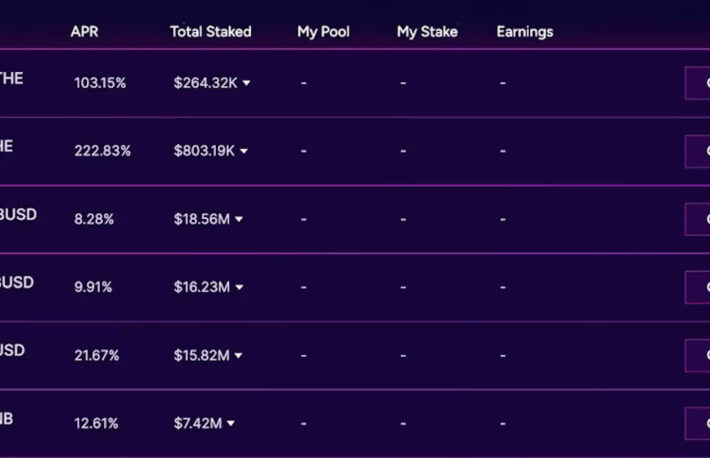The image size is (710, 458).
Task: Expand the $18.56M total staked dropdown arrow
Action: pos(239,219)
